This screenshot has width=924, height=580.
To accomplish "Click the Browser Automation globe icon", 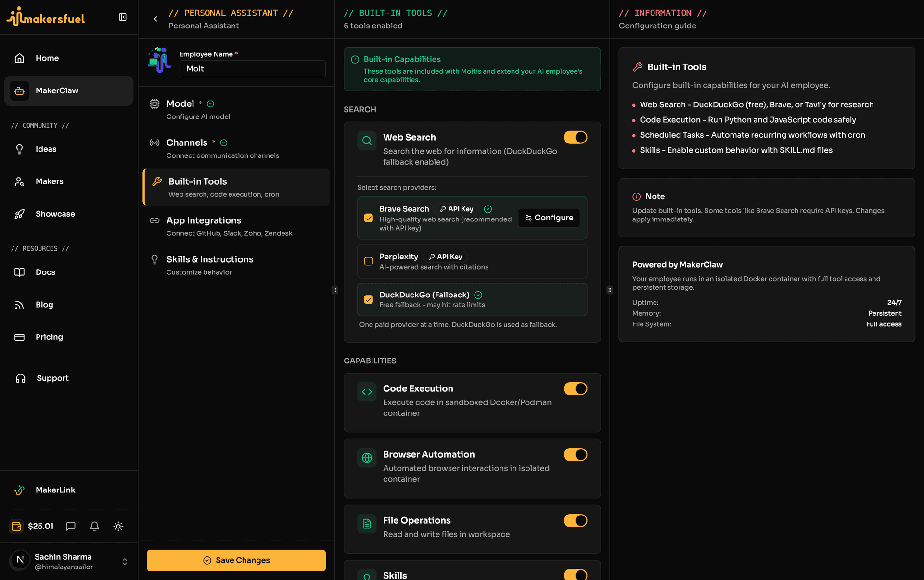I will point(367,458).
